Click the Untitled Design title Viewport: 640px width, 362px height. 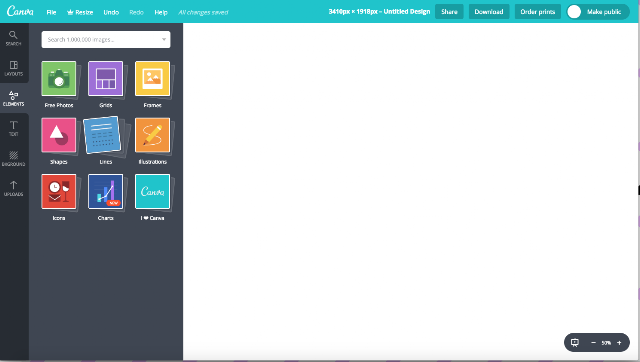pyautogui.click(x=407, y=12)
